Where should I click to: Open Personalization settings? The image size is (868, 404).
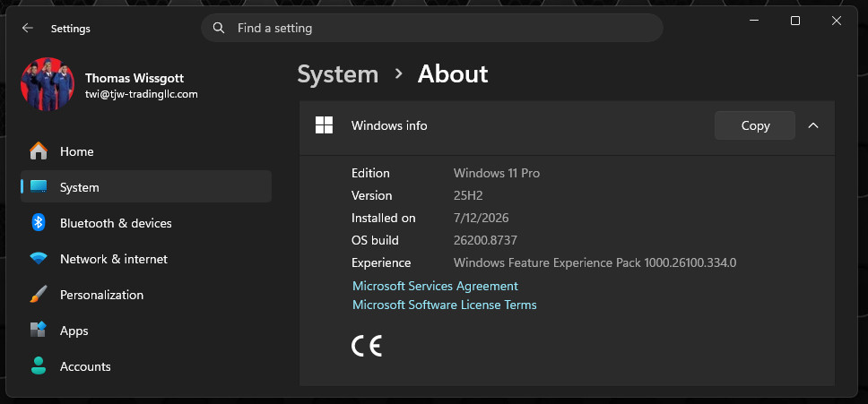tap(146, 295)
